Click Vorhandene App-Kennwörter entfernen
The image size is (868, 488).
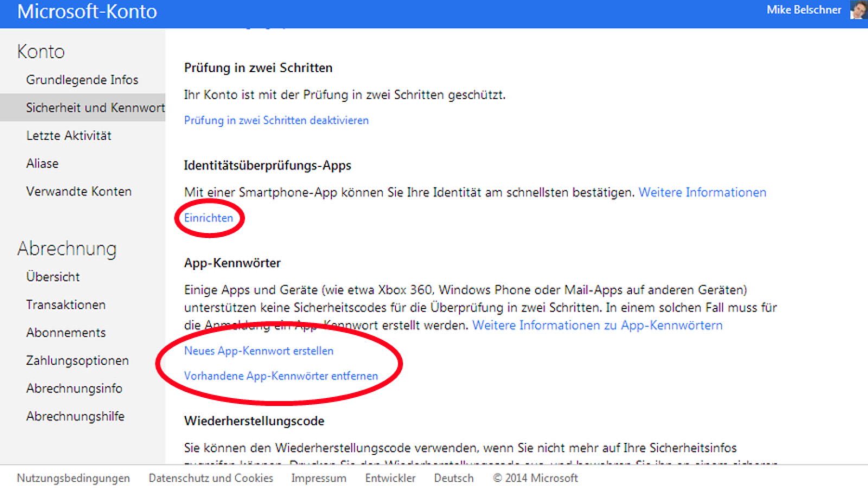point(281,376)
